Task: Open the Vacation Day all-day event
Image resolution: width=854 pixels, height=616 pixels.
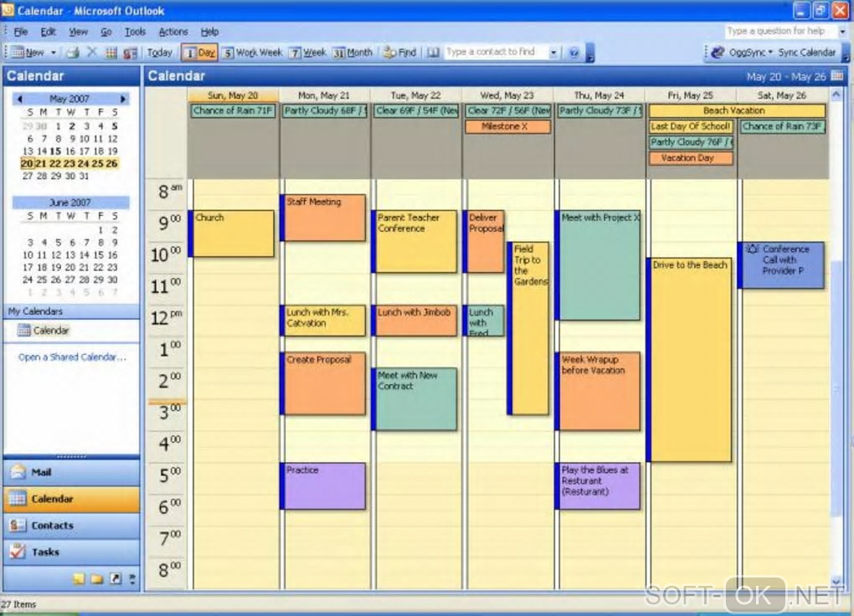Action: pos(691,158)
